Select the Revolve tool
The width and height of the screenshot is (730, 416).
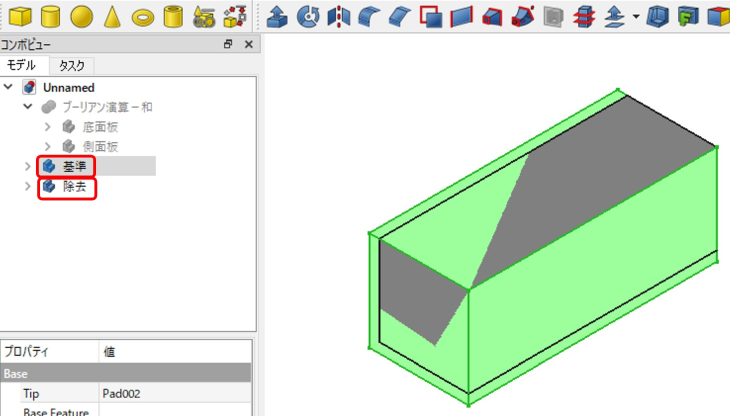308,17
